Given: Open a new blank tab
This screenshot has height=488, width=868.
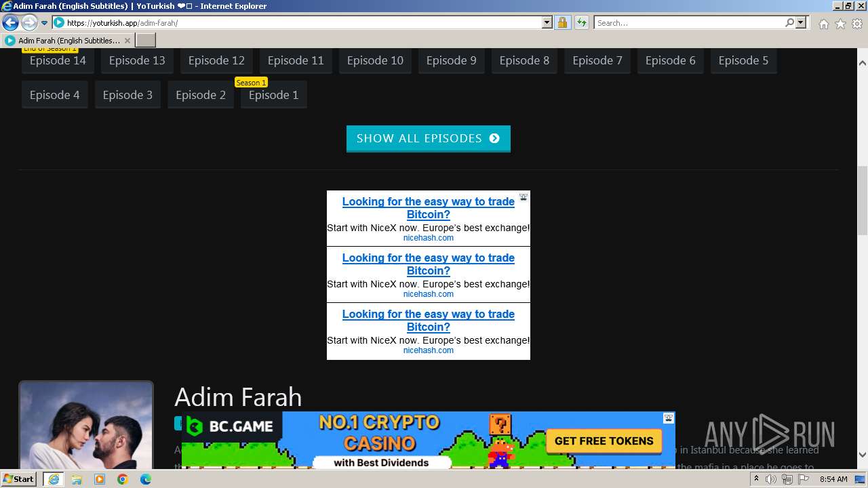Looking at the screenshot, I should (146, 41).
